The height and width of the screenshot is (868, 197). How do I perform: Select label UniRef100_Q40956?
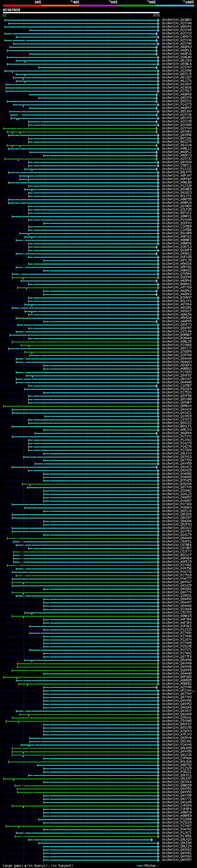[x=176, y=135]
